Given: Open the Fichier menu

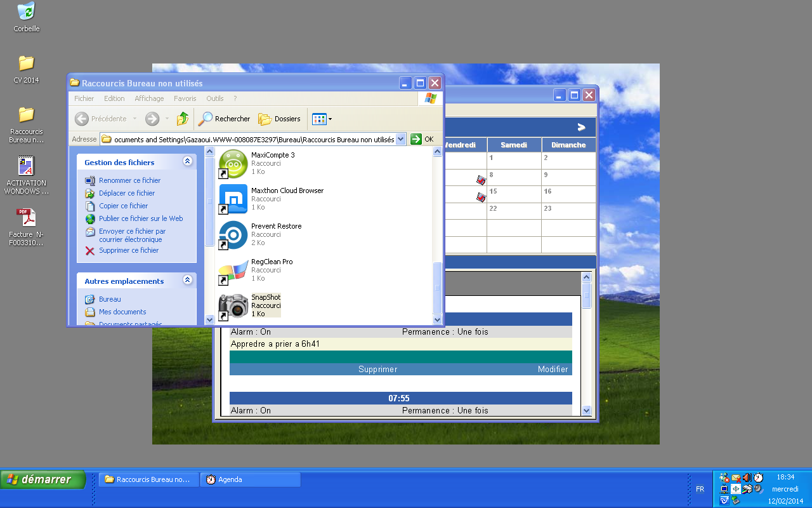Looking at the screenshot, I should (84, 98).
